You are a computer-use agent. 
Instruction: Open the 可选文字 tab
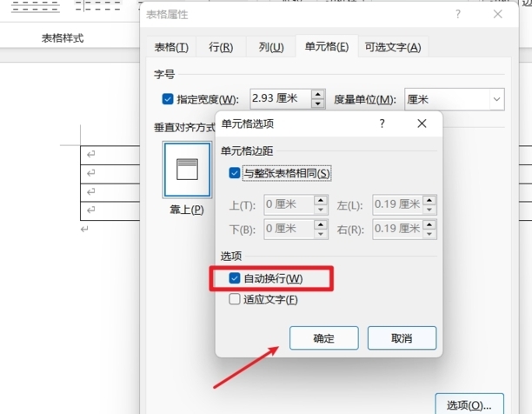pyautogui.click(x=392, y=47)
